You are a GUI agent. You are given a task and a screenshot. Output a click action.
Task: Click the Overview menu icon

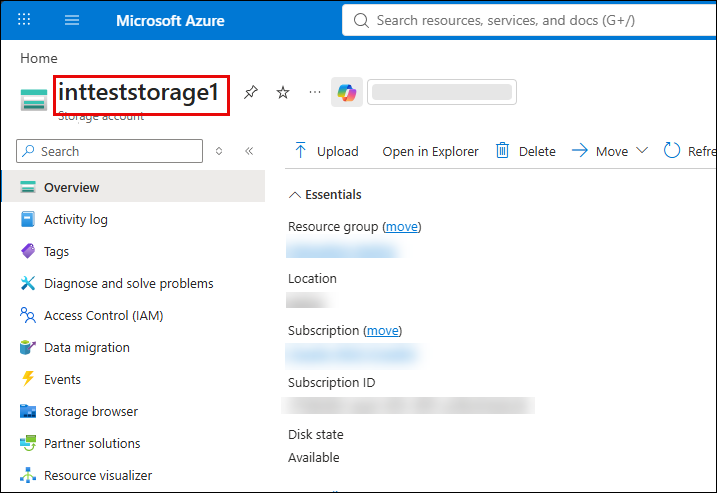tap(28, 187)
